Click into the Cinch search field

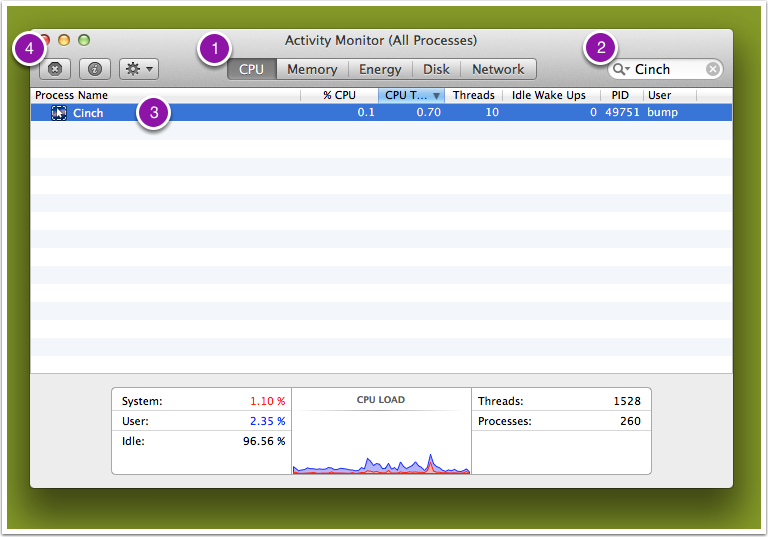click(665, 69)
